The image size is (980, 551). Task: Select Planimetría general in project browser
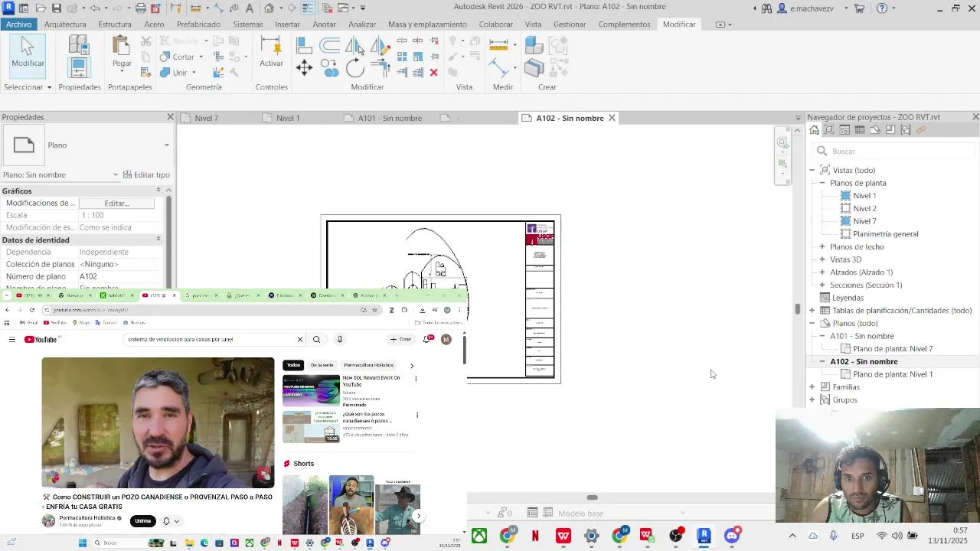[885, 234]
